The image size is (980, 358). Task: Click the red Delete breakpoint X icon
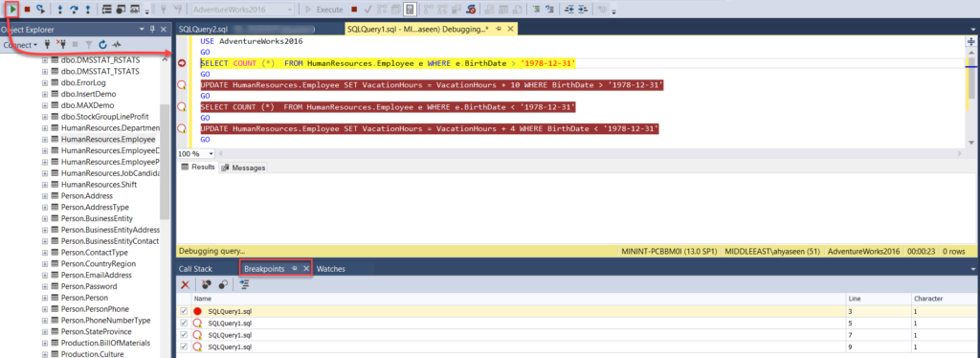click(x=185, y=284)
